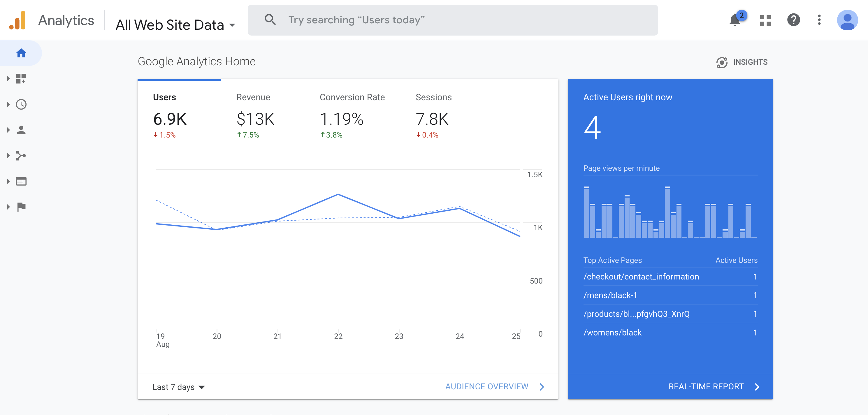This screenshot has height=415, width=868.
Task: Click the Real-Time Report arrow chevron
Action: [x=757, y=387]
